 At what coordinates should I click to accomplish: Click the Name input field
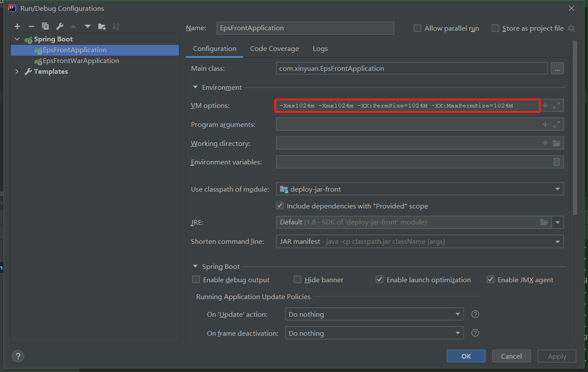pyautogui.click(x=305, y=28)
